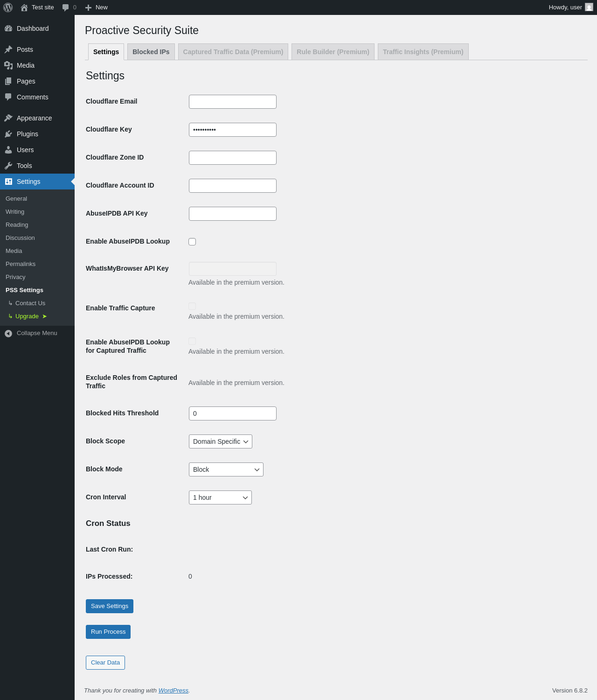Open Rule Builder (Premium) tab
Screen dimensions: 597x700
pos(333,52)
